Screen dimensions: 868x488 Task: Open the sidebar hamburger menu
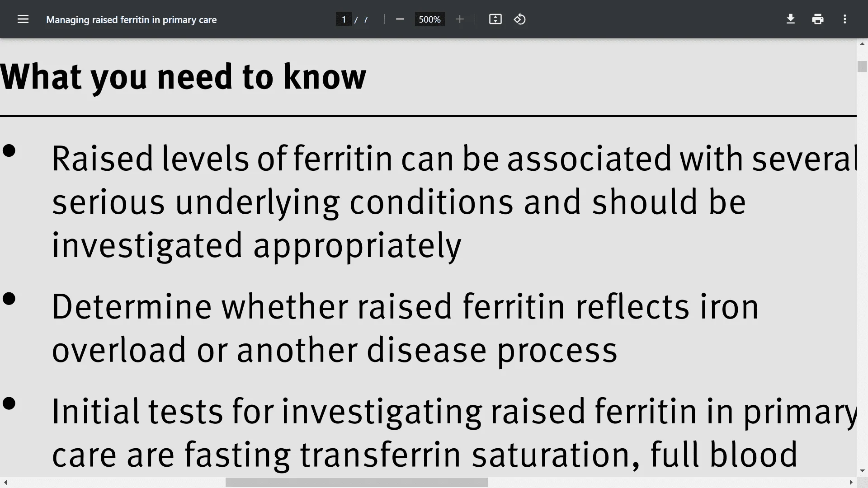(x=23, y=19)
